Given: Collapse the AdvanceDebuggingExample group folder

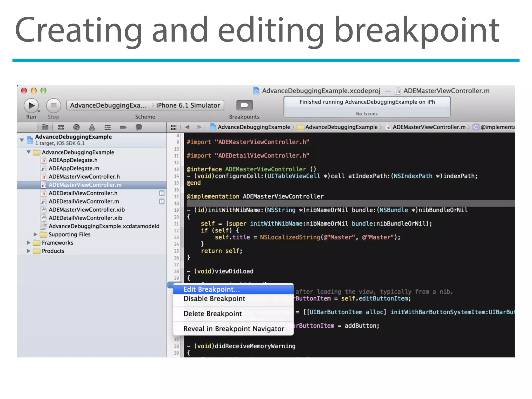Looking at the screenshot, I should (x=29, y=152).
